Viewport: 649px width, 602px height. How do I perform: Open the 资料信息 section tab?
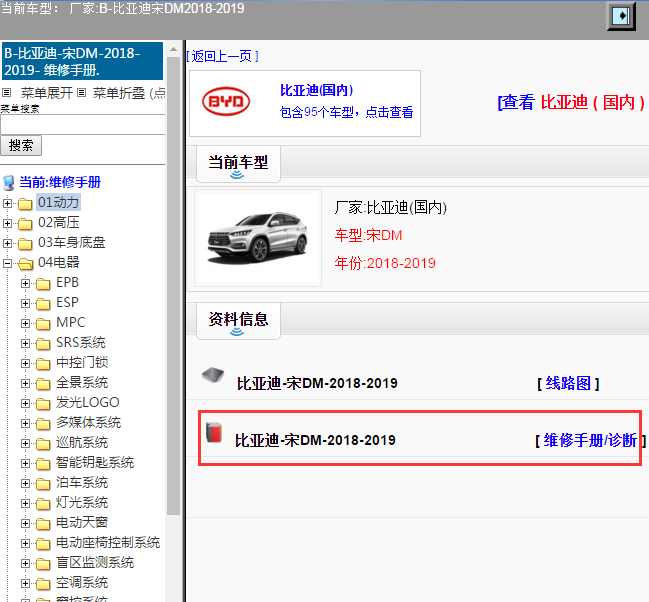(x=238, y=321)
